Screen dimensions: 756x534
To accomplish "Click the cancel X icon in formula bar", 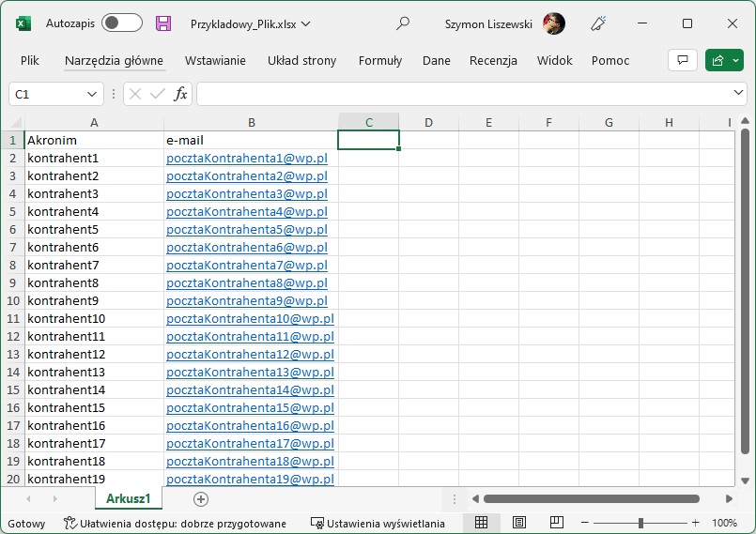I will pos(135,94).
